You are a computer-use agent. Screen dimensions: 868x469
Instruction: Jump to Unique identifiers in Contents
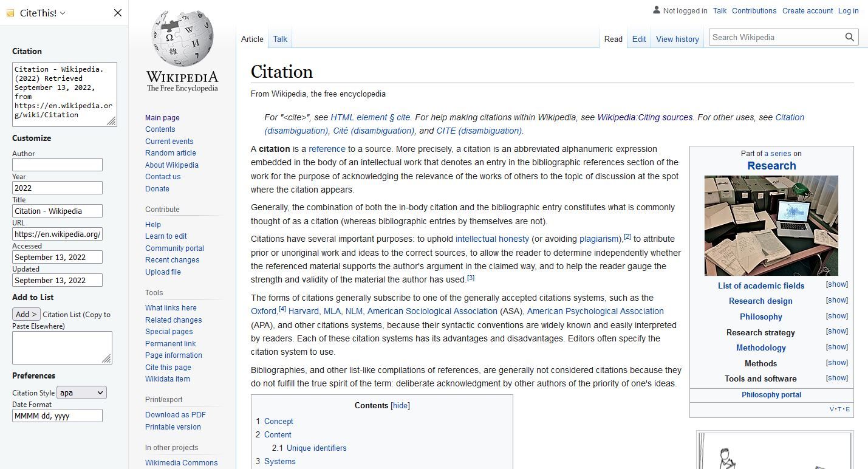316,448
